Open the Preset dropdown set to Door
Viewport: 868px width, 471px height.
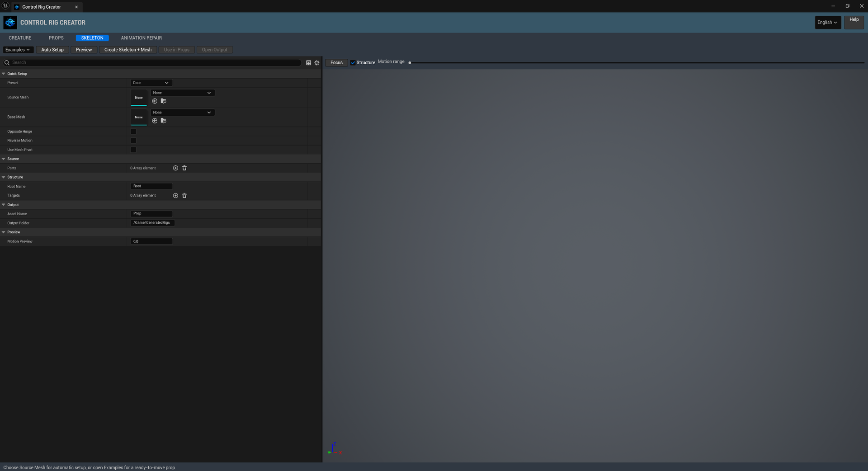coord(151,83)
